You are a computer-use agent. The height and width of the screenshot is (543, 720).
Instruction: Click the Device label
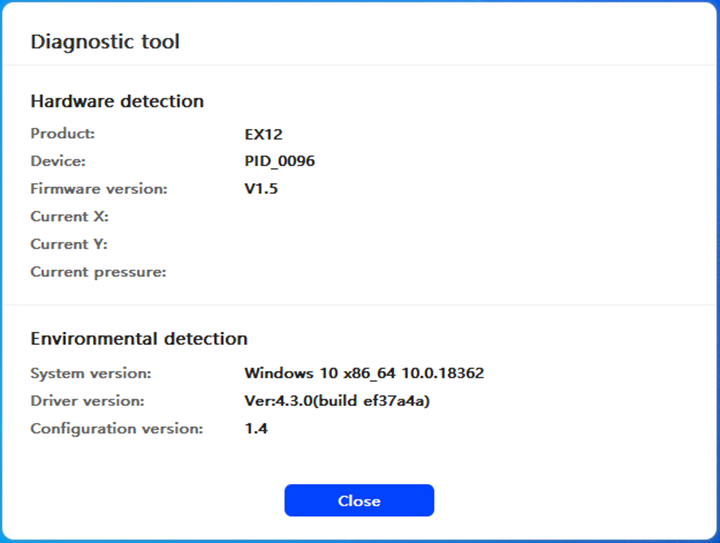pyautogui.click(x=58, y=161)
